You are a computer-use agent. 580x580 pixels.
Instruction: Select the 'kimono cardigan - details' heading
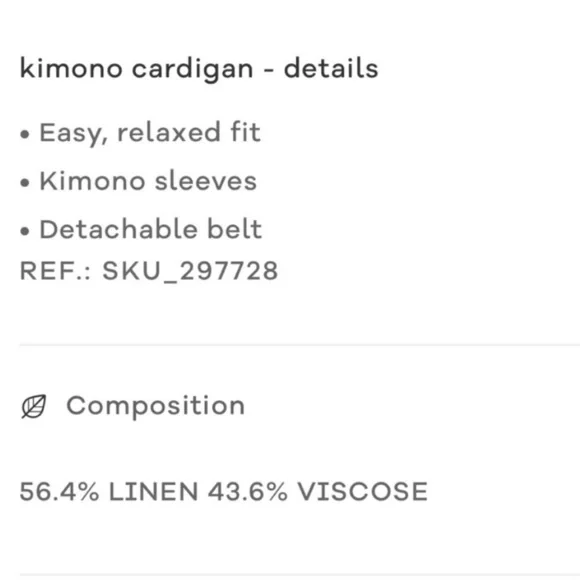point(199,70)
